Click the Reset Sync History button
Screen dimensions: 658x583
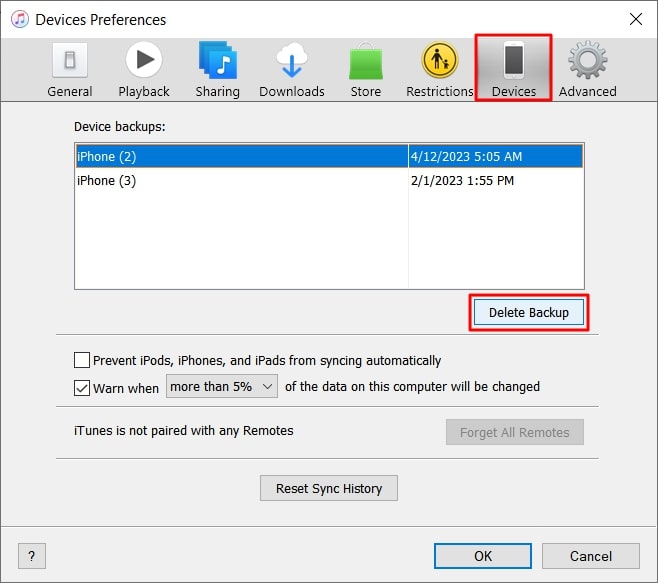point(329,488)
